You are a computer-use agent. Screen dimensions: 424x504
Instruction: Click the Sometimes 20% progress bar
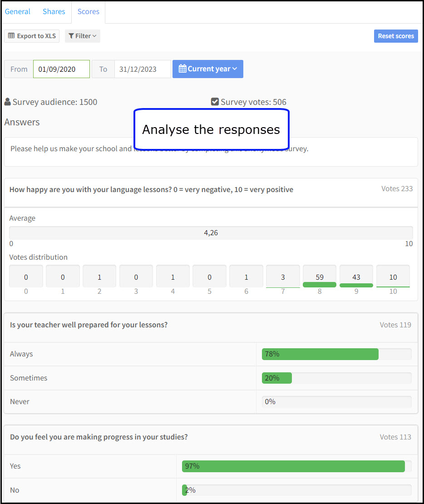click(x=277, y=378)
